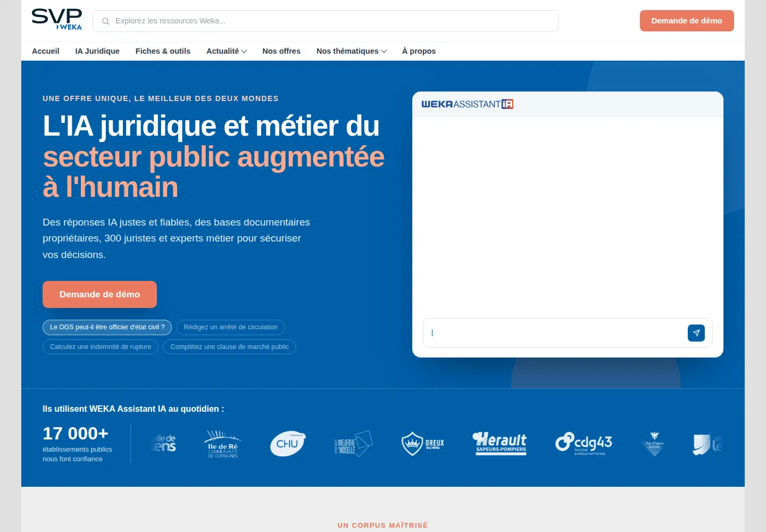
Task: Click the cdg43 logo
Action: 584,444
